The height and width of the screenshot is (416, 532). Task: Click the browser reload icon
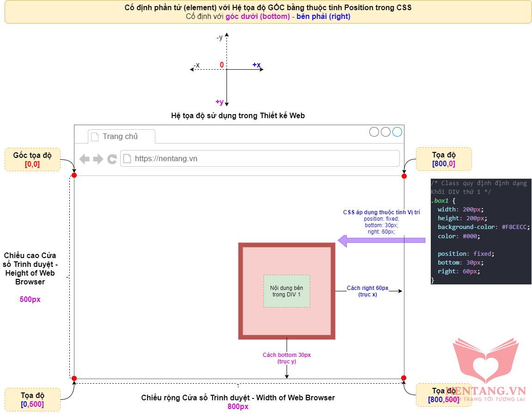coord(112,159)
